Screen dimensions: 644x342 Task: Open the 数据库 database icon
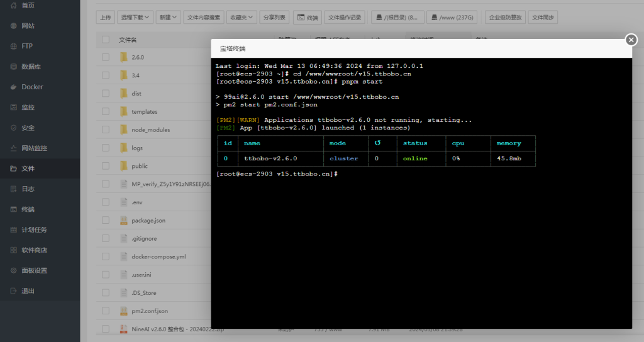(14, 67)
